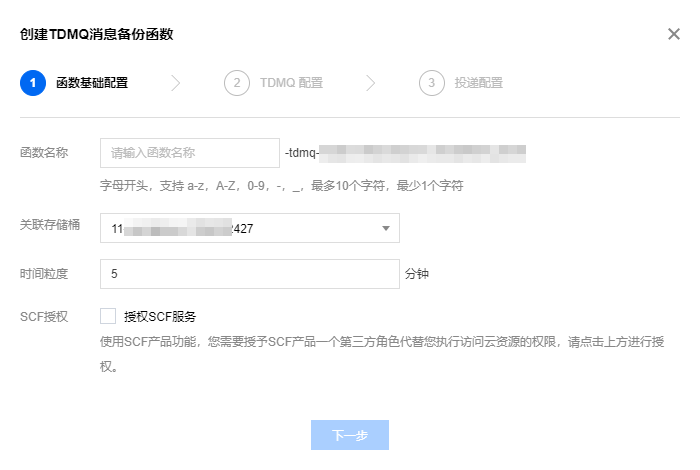
Task: Click the 关联存储桶 dropdown arrow
Action: (x=386, y=229)
